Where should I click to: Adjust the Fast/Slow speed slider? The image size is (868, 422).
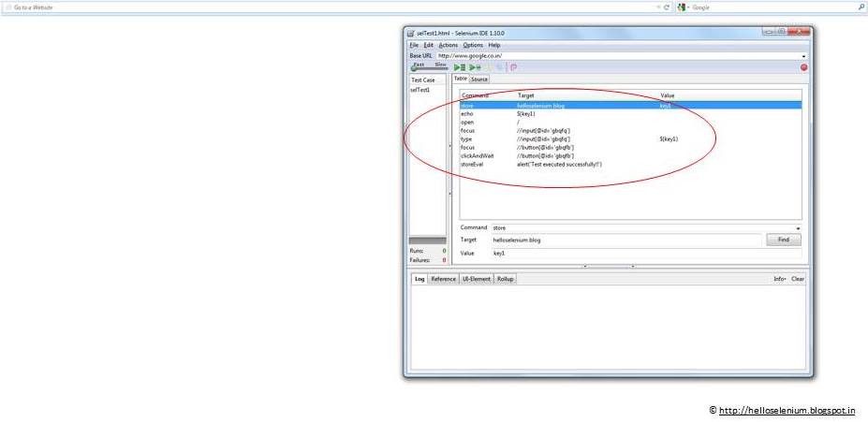pyautogui.click(x=429, y=67)
